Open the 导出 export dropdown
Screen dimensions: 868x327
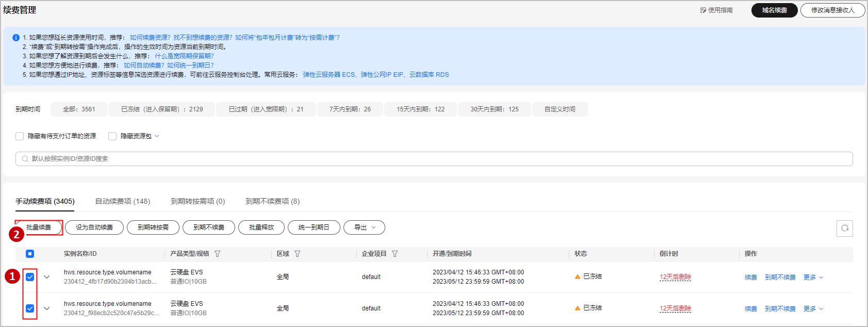coord(364,227)
